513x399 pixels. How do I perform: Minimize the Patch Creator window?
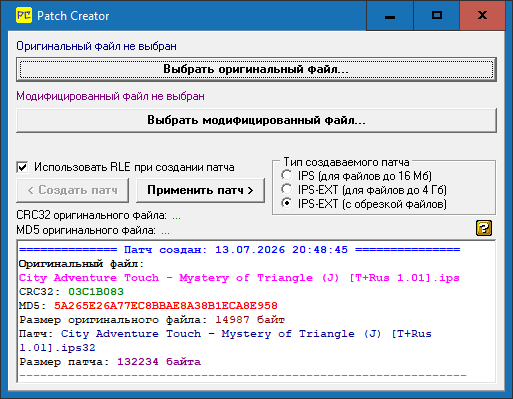point(390,16)
